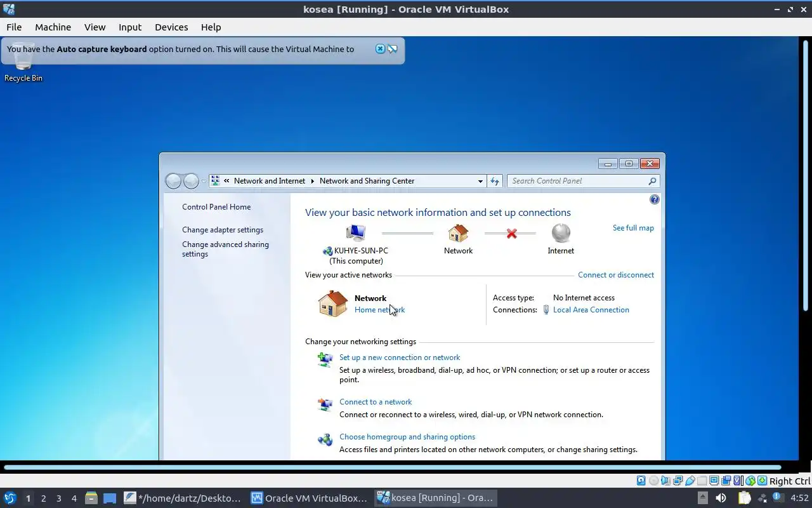The height and width of the screenshot is (508, 812).
Task: Open the VirtualBox Help menu
Action: (x=211, y=27)
